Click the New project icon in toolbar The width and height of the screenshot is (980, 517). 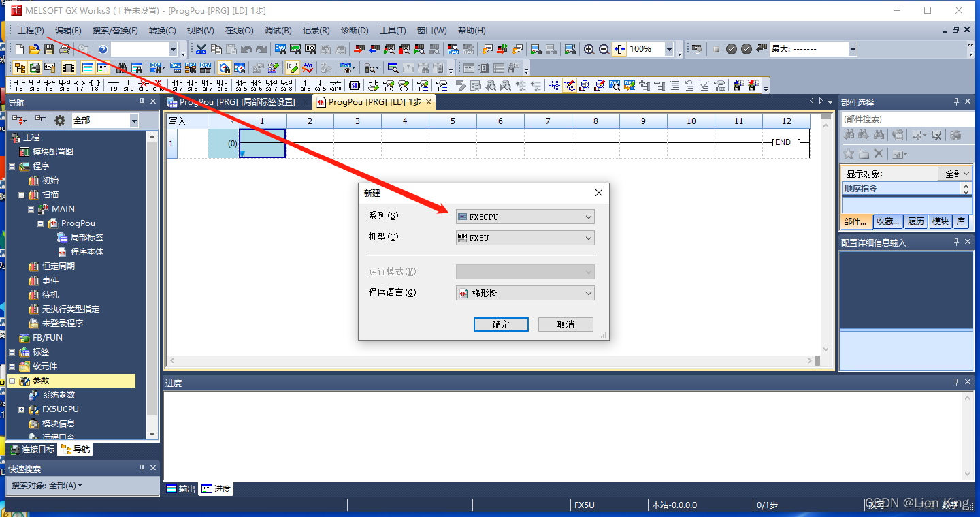20,49
